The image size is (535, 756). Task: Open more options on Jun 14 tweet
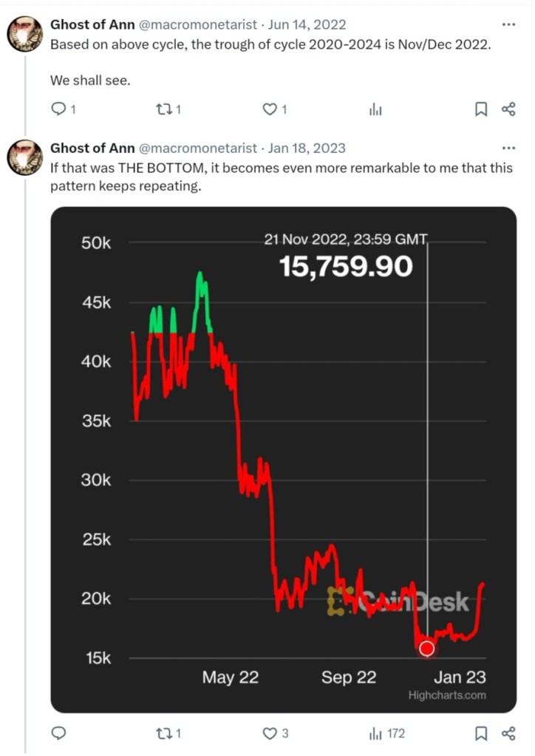tap(508, 24)
